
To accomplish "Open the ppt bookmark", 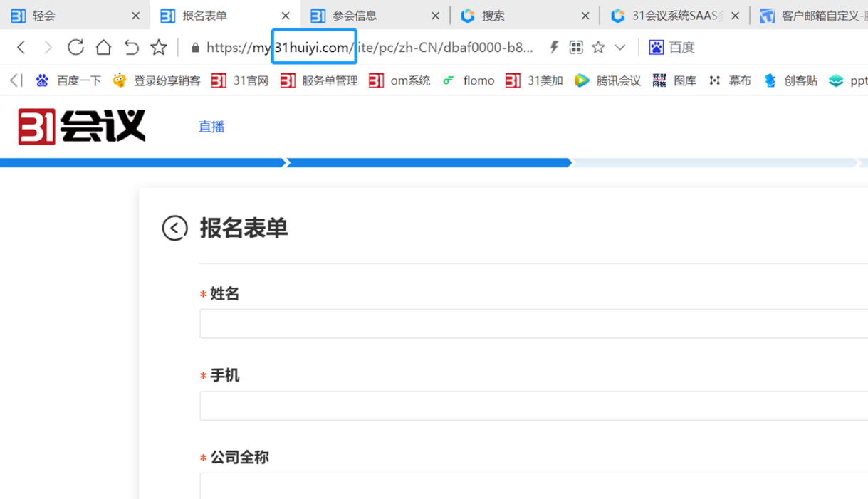I will pos(848,80).
